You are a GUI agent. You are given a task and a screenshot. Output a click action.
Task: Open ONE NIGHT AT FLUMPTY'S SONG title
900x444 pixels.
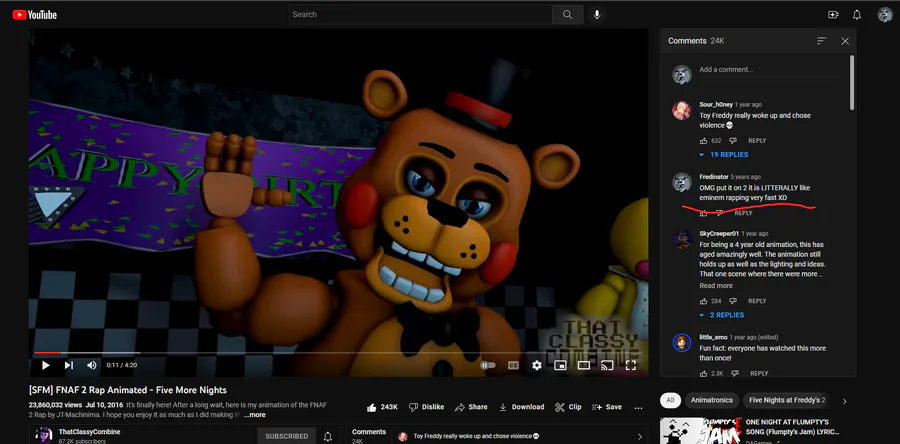click(793, 427)
